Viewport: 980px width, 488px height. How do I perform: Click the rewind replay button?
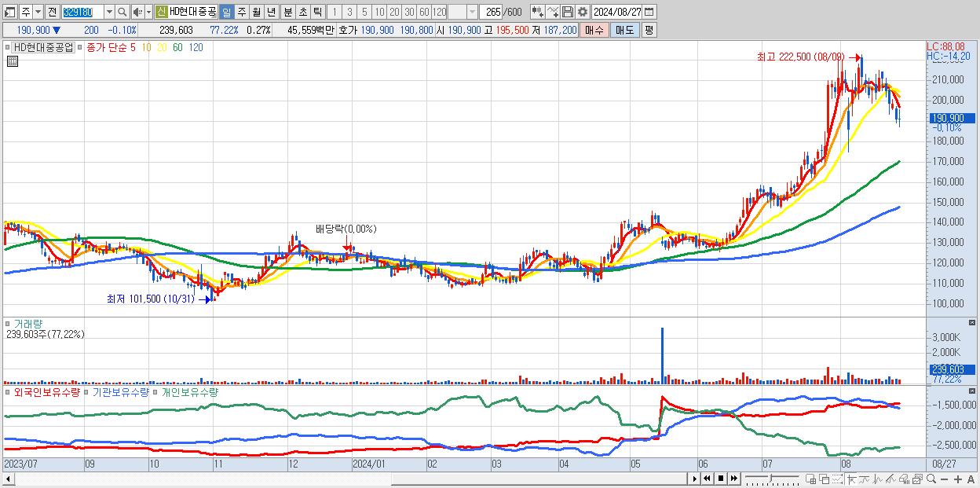(x=707, y=479)
